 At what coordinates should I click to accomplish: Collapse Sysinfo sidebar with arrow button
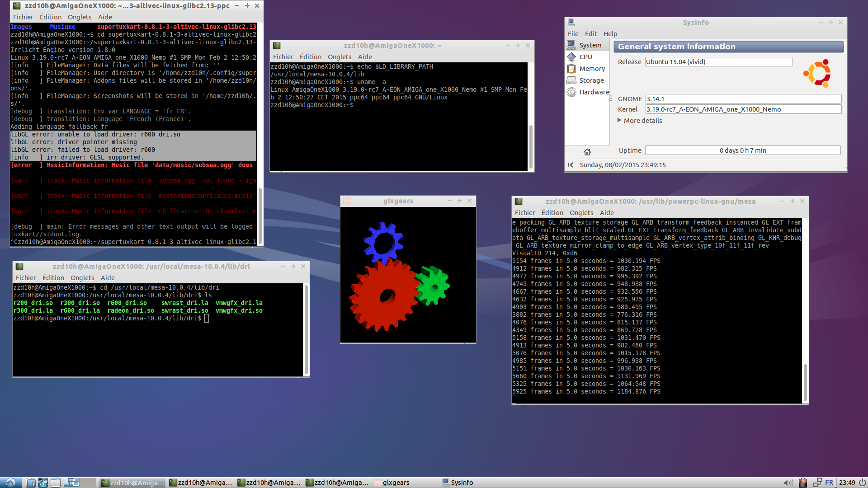[571, 165]
